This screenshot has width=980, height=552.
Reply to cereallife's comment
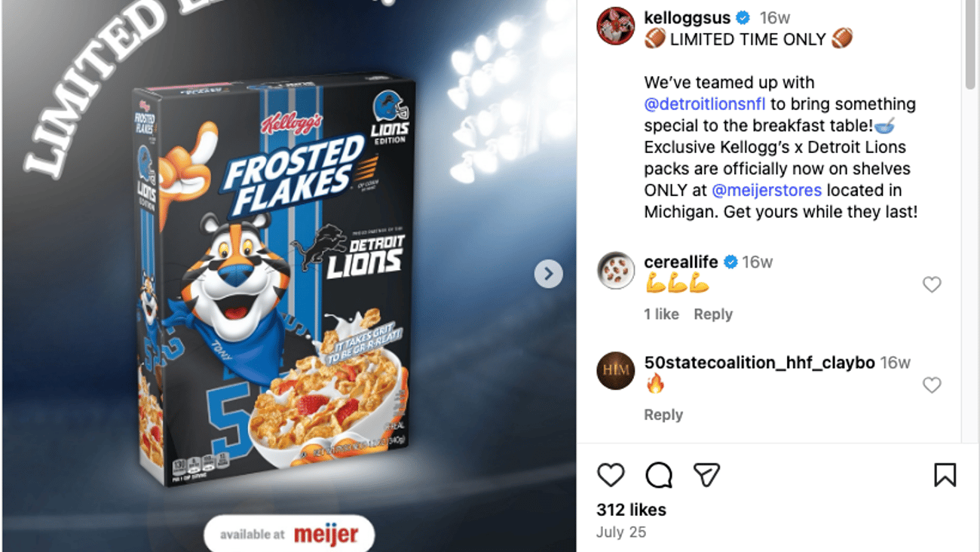tap(713, 314)
